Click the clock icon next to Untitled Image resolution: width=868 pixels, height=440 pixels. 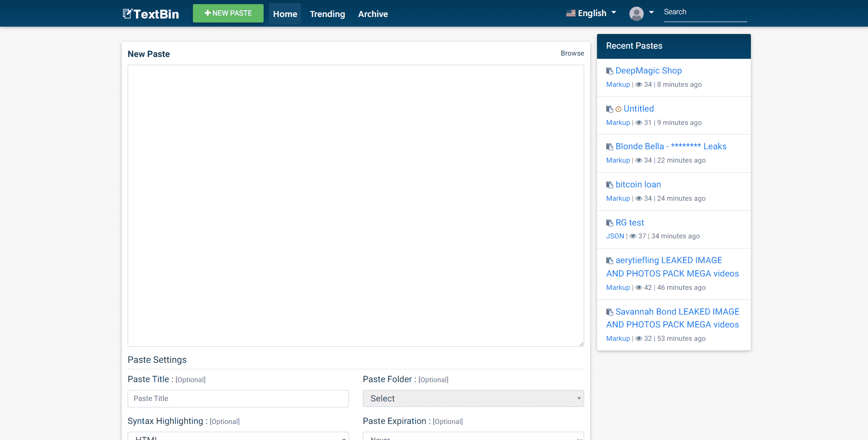click(x=618, y=109)
